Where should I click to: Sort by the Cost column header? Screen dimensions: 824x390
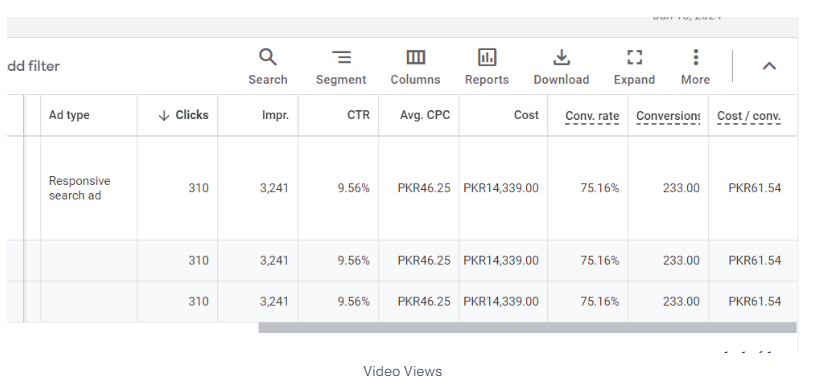[526, 115]
